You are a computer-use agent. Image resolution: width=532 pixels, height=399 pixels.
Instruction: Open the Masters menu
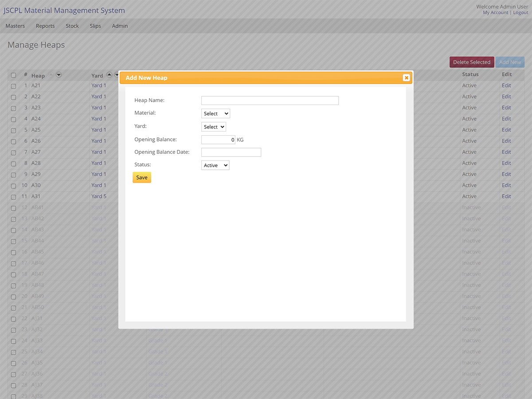(15, 26)
